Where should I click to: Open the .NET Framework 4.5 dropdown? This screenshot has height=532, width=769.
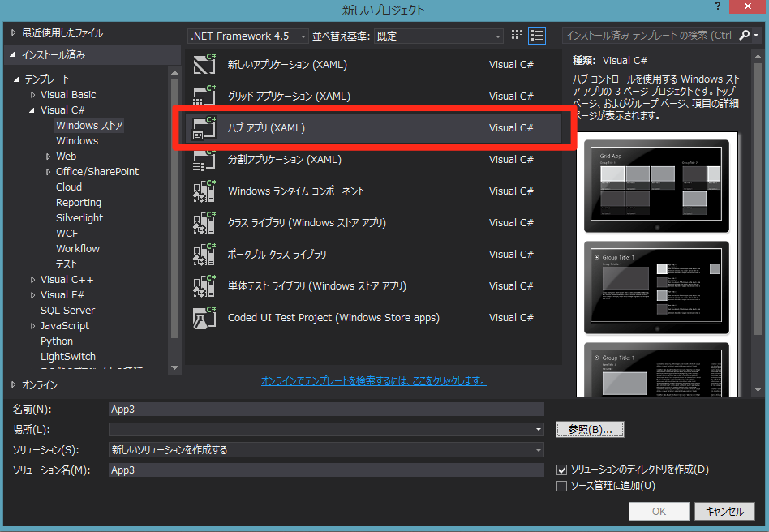click(x=247, y=36)
